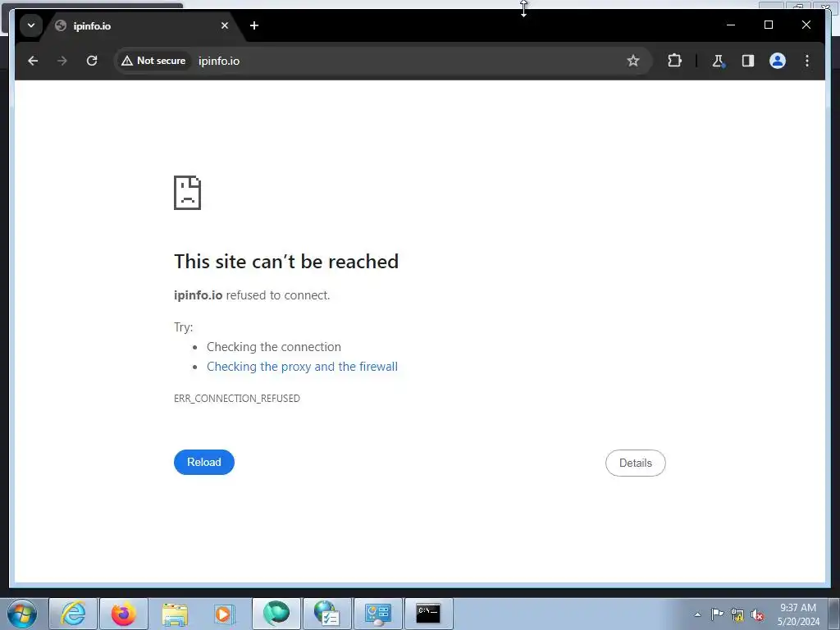Open Checking the proxy and firewall link
840x630 pixels.
pos(302,367)
